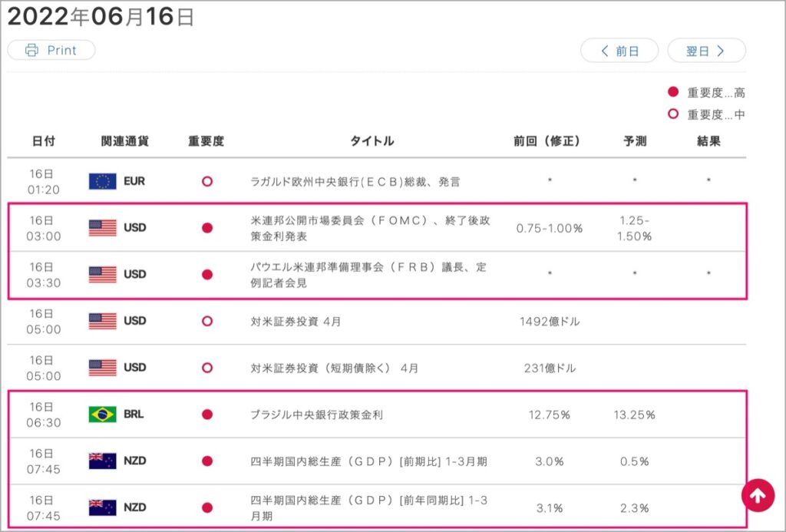
Task: Click previous value 3.1%
Action: [x=550, y=508]
